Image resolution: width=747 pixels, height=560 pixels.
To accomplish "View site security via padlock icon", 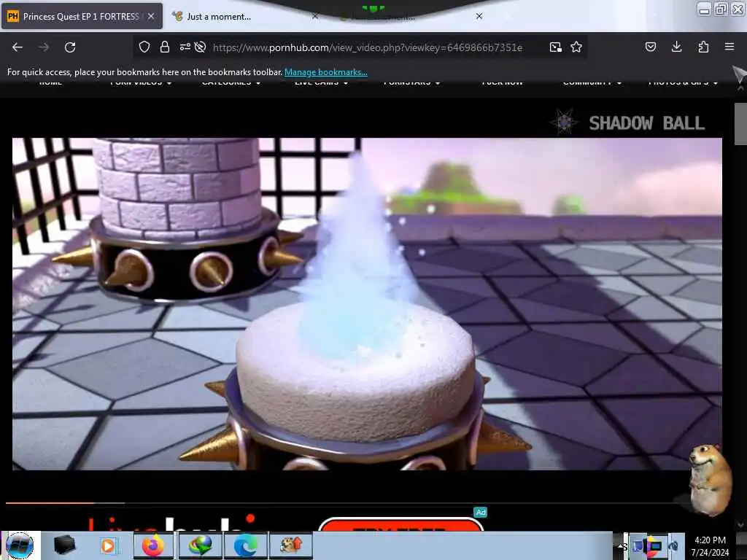I will pos(165,47).
